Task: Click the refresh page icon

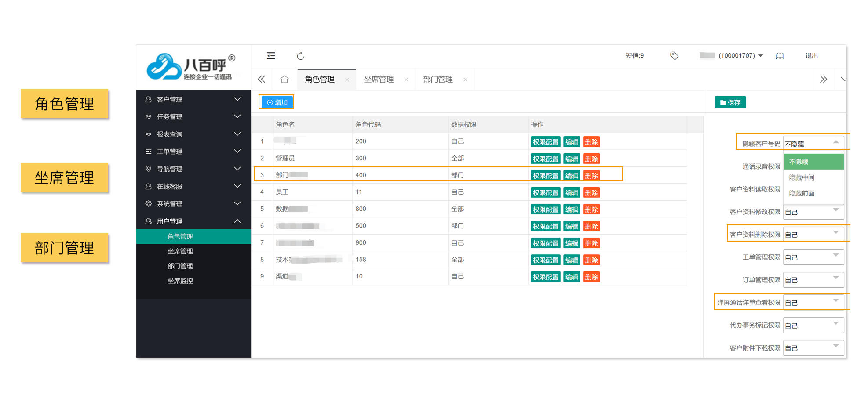Action: (x=301, y=56)
